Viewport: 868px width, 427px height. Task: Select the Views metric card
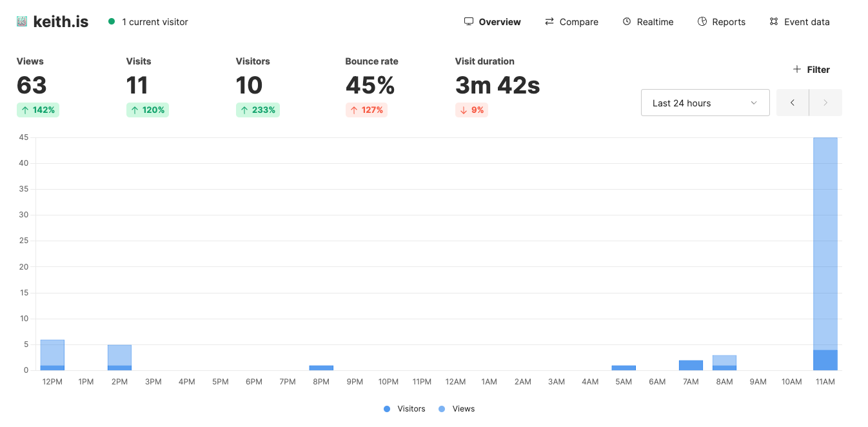click(x=30, y=84)
